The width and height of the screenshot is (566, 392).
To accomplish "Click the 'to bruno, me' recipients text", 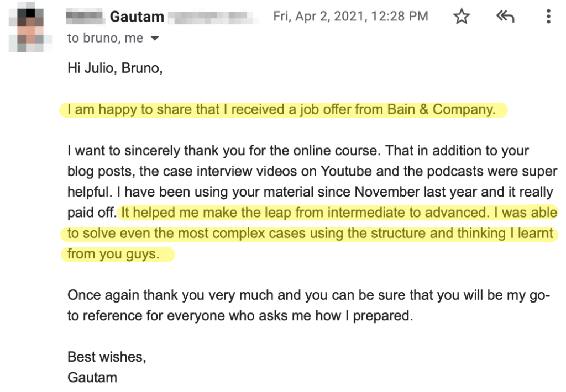I will click(105, 38).
